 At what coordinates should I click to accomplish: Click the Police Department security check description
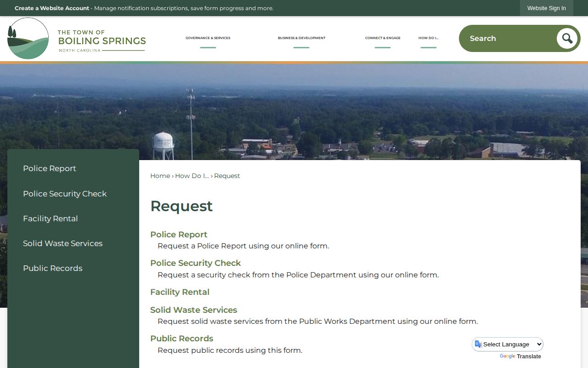298,275
